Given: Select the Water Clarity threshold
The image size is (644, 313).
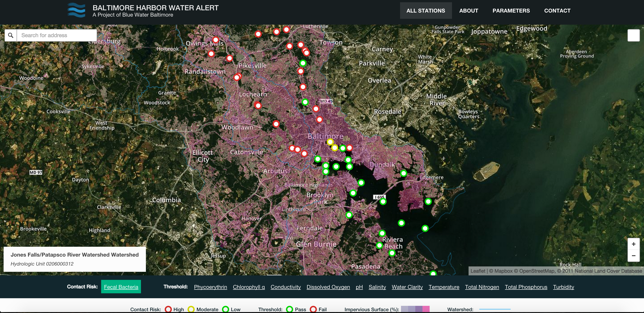Looking at the screenshot, I should [407, 287].
